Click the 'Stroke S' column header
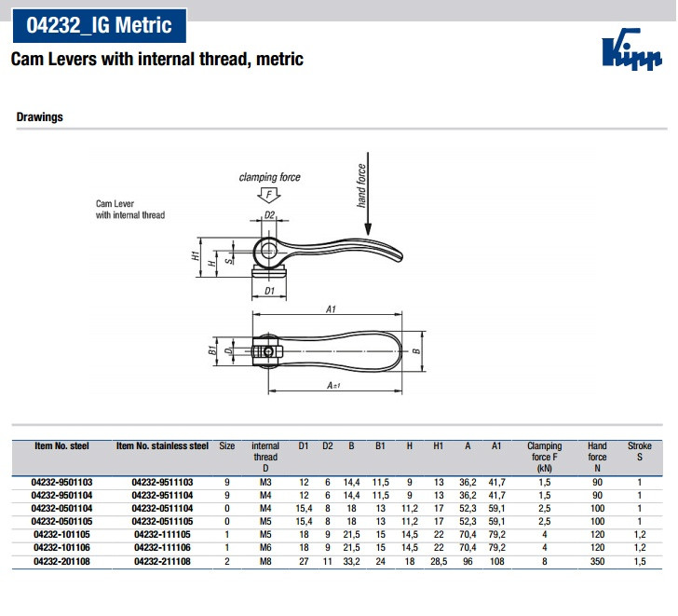This screenshot has height=616, width=678. pos(639,452)
